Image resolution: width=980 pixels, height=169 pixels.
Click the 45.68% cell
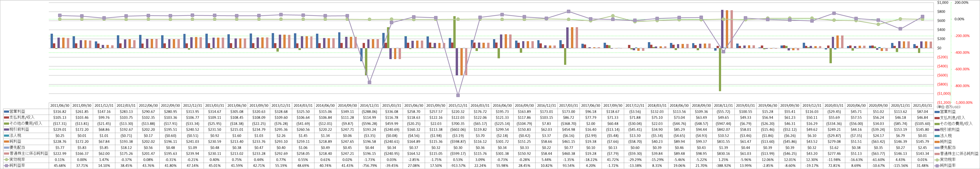60,165
